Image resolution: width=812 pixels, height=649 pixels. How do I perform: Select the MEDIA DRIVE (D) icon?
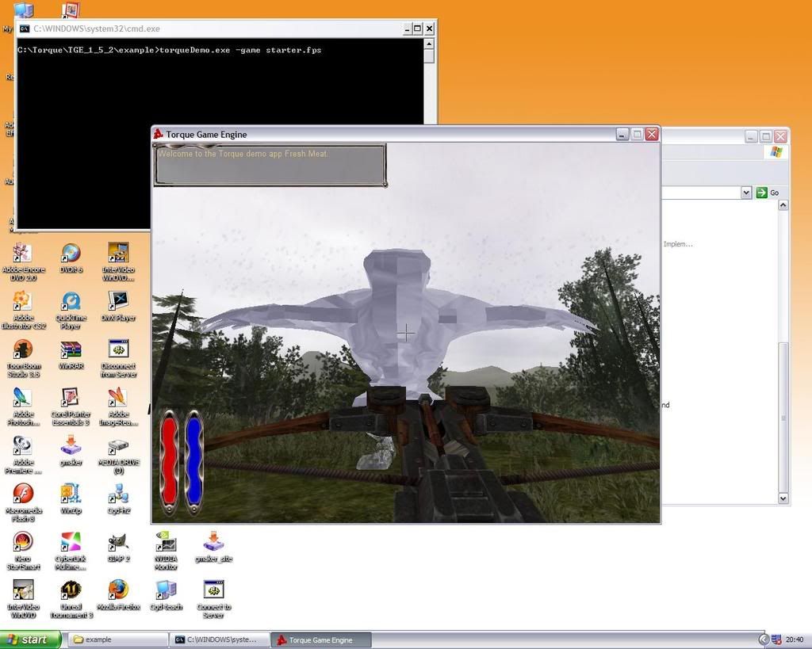119,456
